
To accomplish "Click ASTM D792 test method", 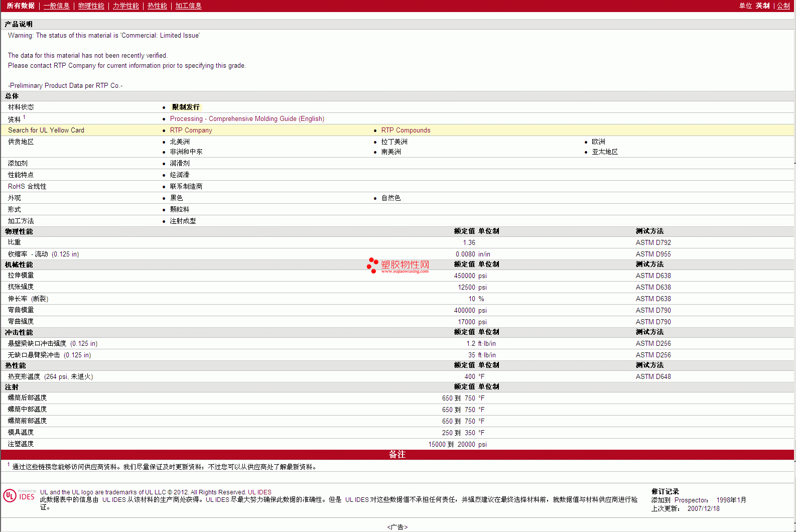I will coord(653,242).
